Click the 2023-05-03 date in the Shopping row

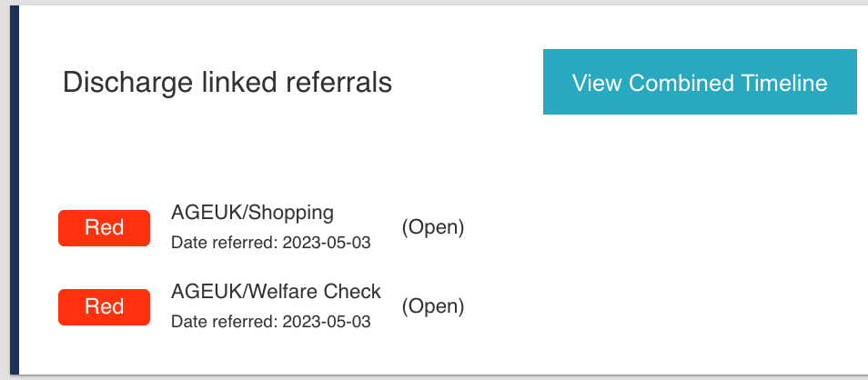326,244
